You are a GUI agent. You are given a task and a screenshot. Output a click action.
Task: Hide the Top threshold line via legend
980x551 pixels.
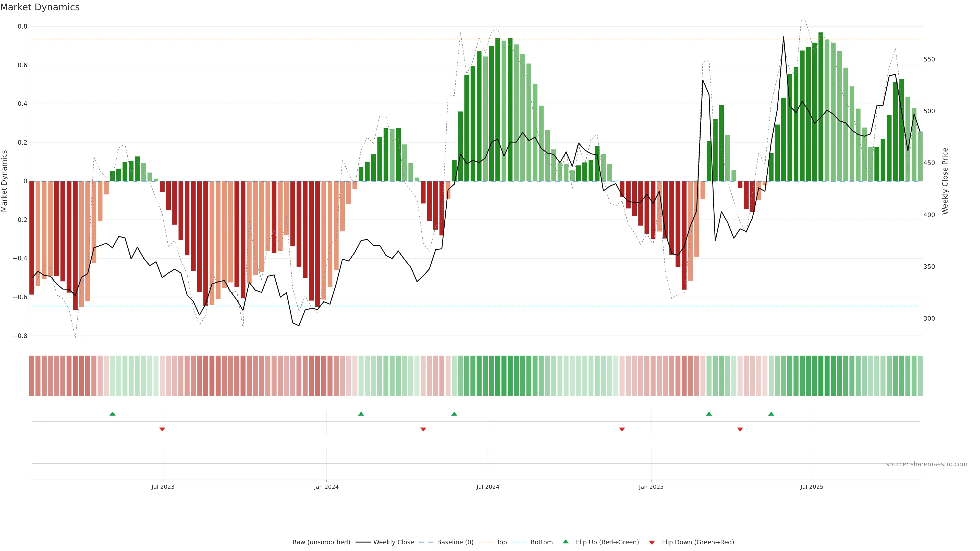click(x=501, y=542)
